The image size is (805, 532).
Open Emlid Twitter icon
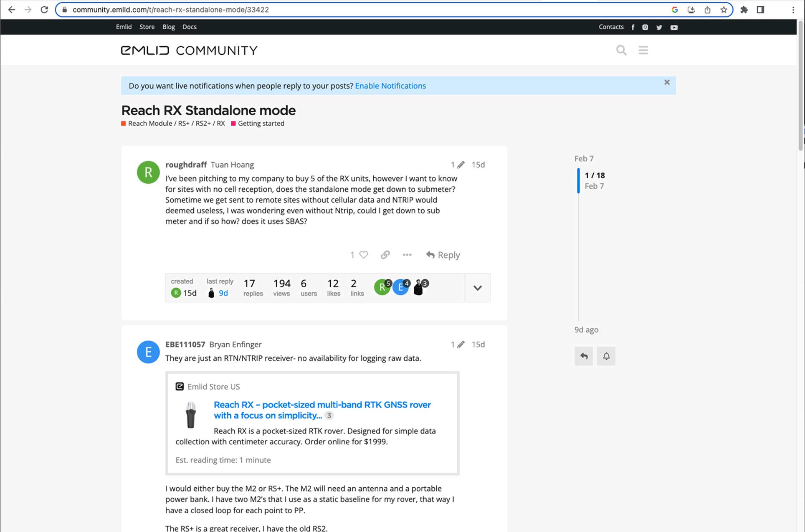point(659,27)
